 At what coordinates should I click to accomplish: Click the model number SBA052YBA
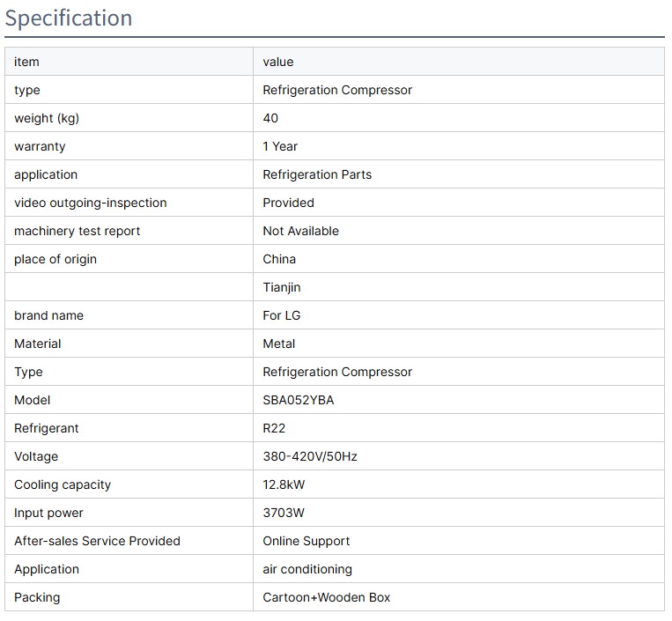click(x=298, y=400)
